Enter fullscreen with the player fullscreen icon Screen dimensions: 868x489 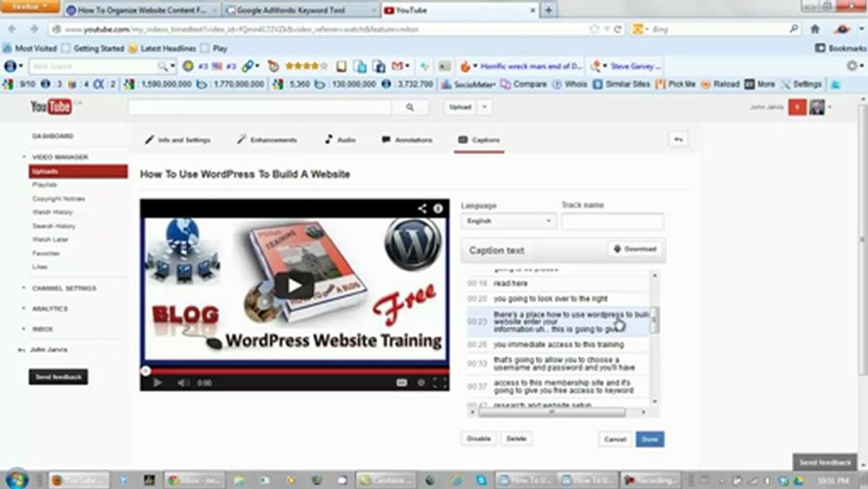coord(440,383)
